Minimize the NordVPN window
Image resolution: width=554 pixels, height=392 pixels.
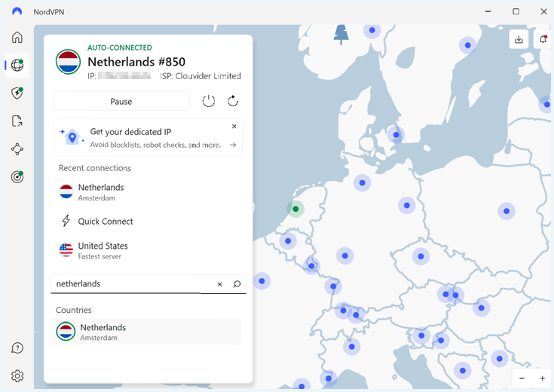click(x=488, y=11)
